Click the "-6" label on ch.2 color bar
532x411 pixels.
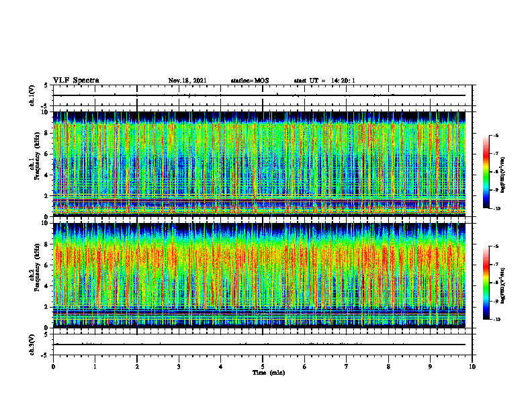496,246
